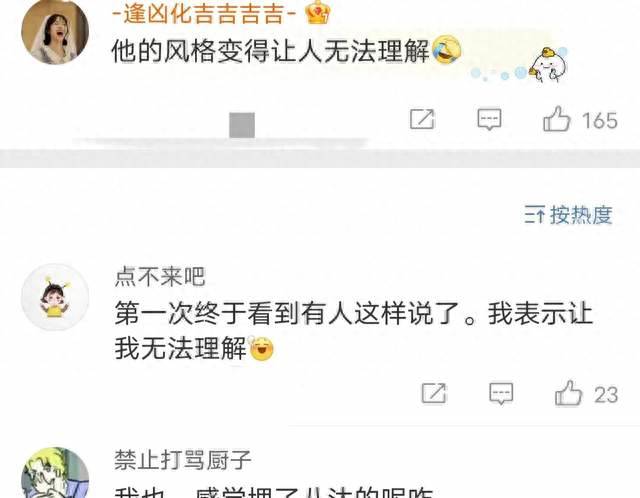Viewport: 640px width, 498px height.
Task: View avatar of 点不来吧
Action: [55, 297]
